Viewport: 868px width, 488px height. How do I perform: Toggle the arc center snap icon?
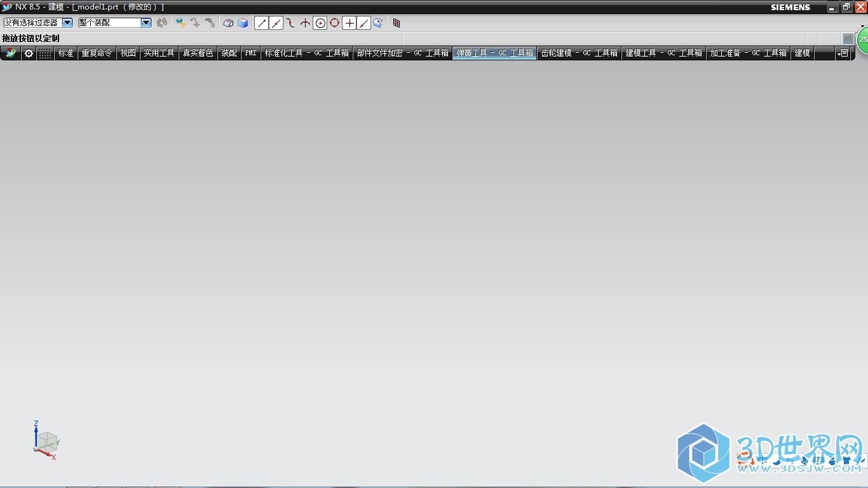(x=320, y=24)
